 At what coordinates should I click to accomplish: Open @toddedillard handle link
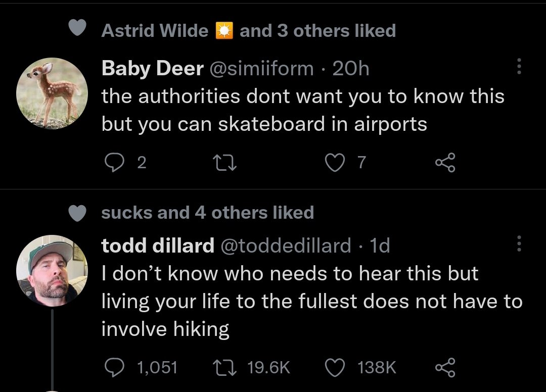click(286, 246)
